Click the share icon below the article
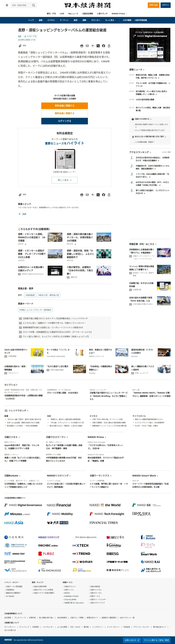175x644 pixels. click(109, 195)
